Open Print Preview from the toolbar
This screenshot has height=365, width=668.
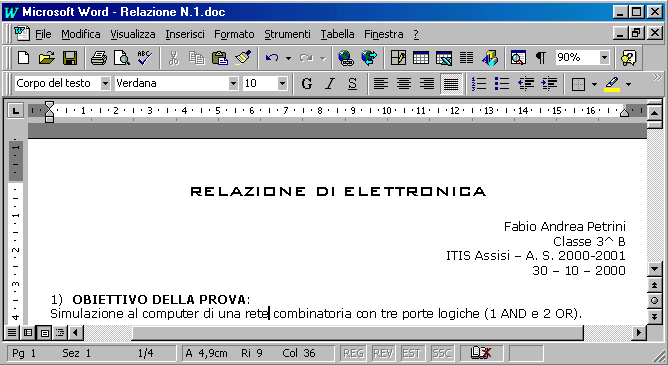coord(122,57)
